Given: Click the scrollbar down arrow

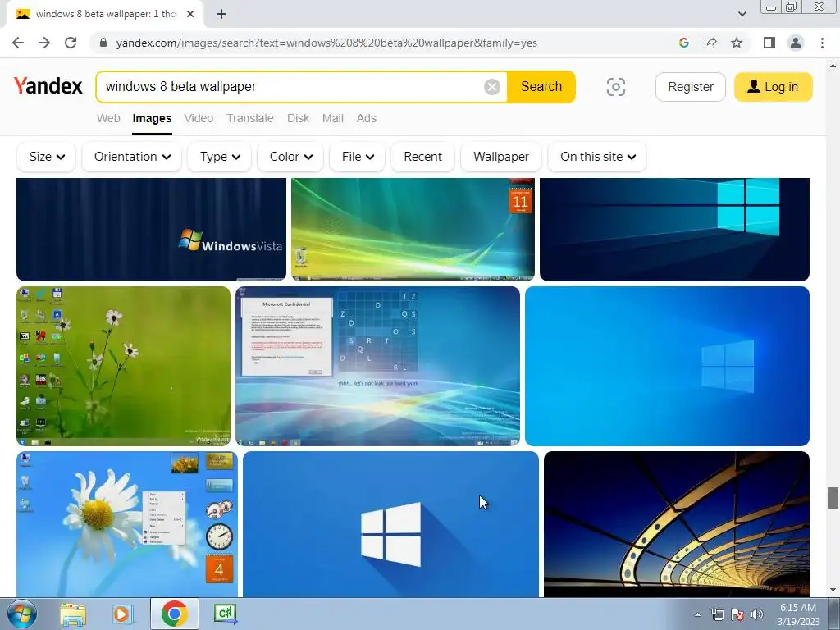Looking at the screenshot, I should click(832, 591).
